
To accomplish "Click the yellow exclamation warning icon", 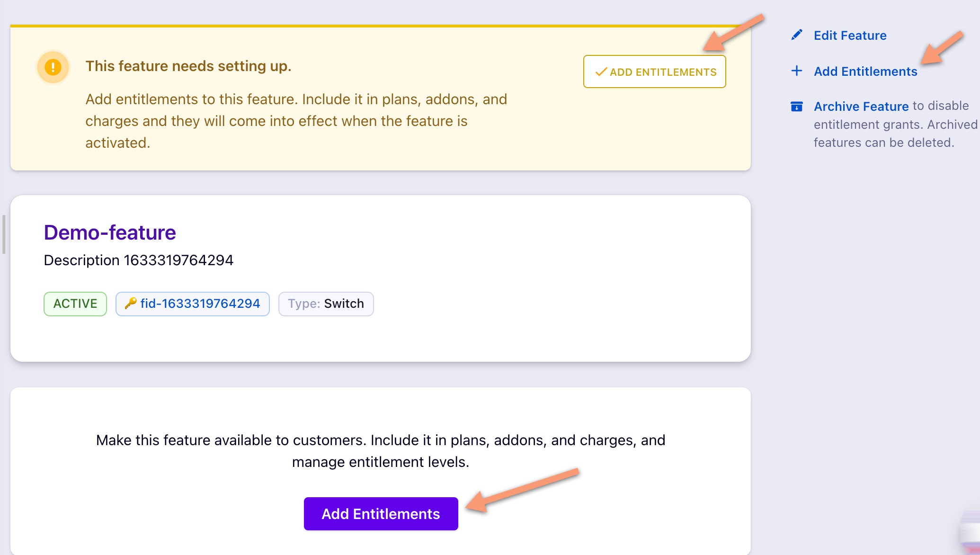I will coord(53,67).
